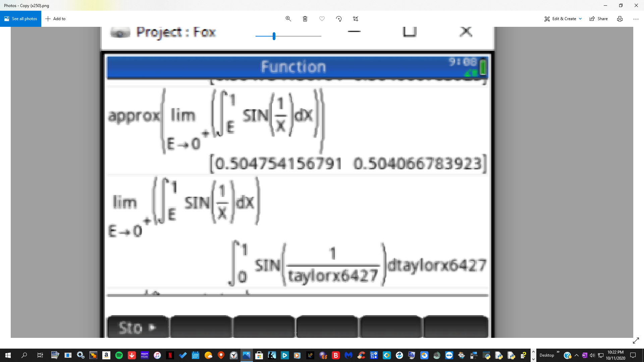
Task: Open Netflix from the taskbar
Action: pos(170,355)
